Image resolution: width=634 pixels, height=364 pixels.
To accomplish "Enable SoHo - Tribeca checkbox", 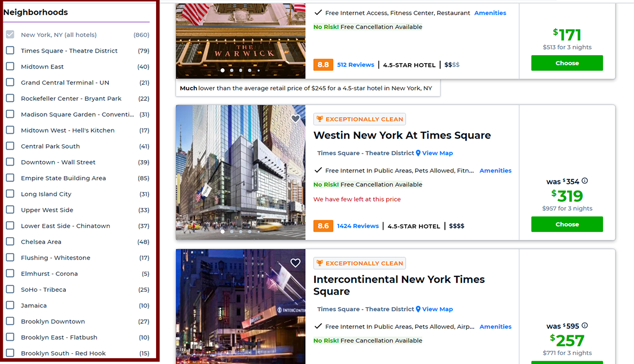I will click(x=10, y=289).
